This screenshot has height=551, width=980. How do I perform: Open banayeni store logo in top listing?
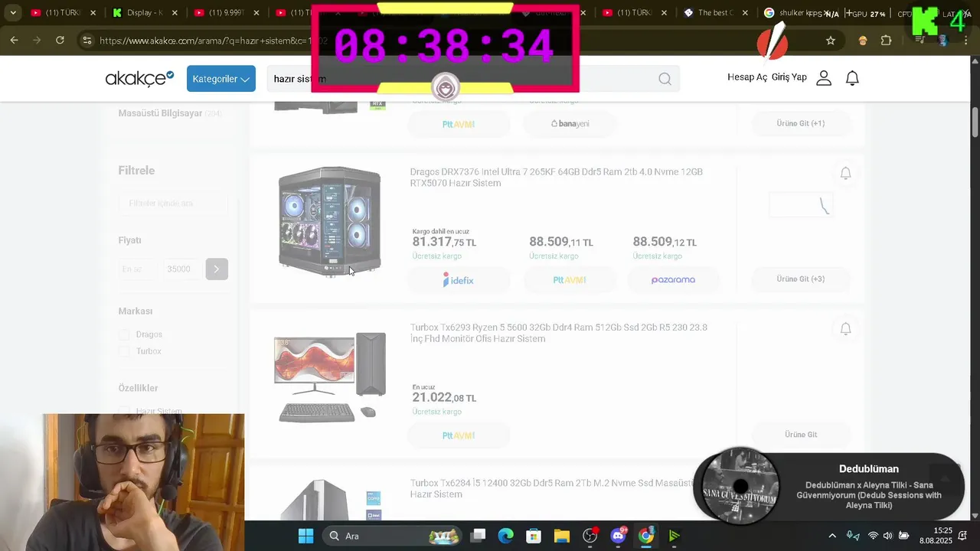click(x=570, y=124)
